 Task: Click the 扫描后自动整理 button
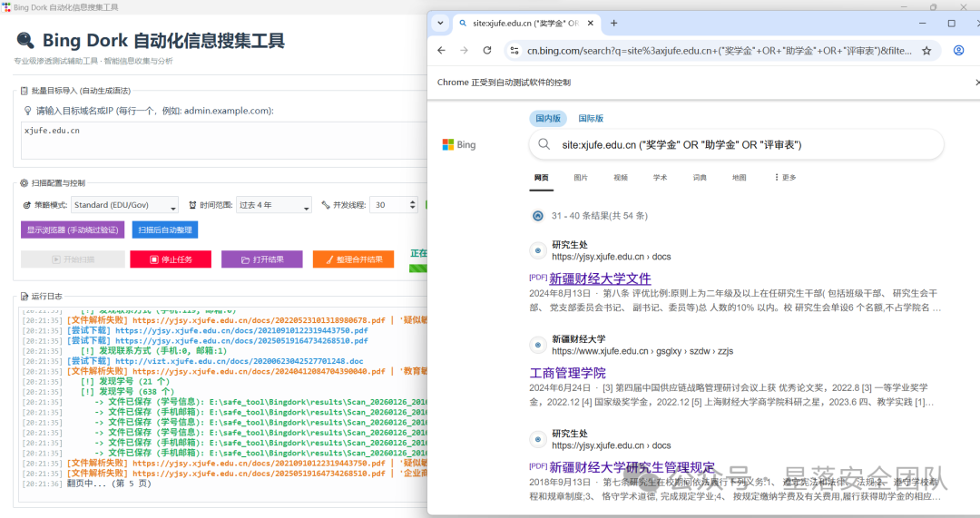click(165, 230)
